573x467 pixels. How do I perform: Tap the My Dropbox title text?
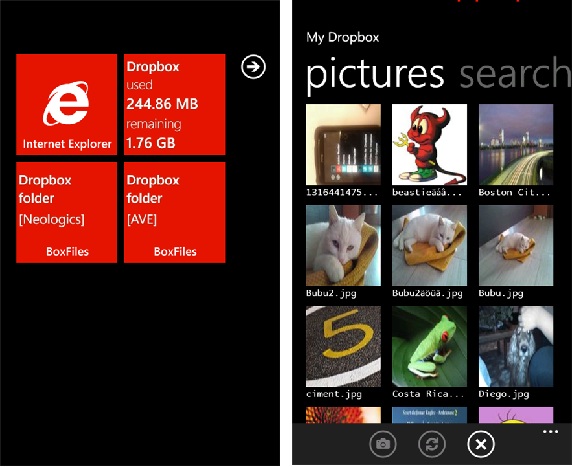(343, 38)
